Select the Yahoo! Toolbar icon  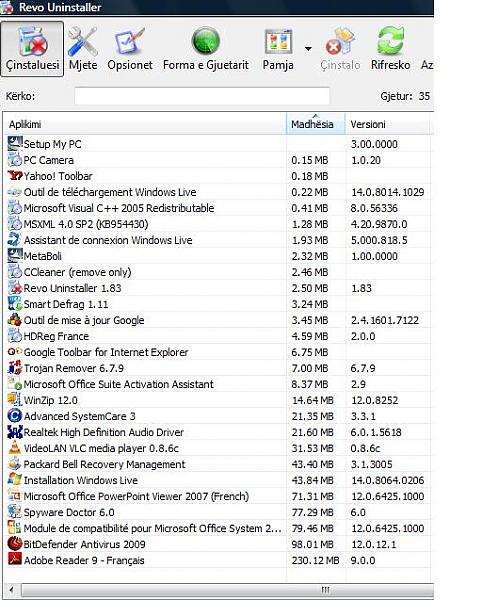coord(15,176)
